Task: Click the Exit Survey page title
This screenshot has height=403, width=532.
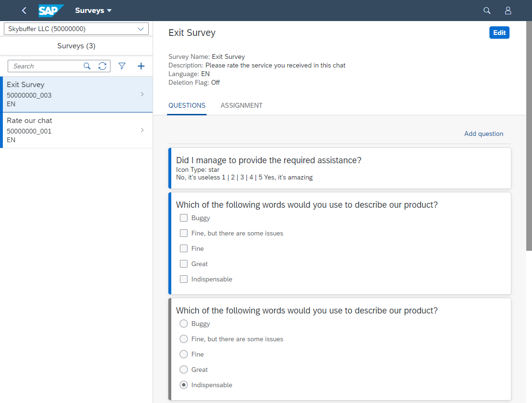Action: click(x=192, y=33)
